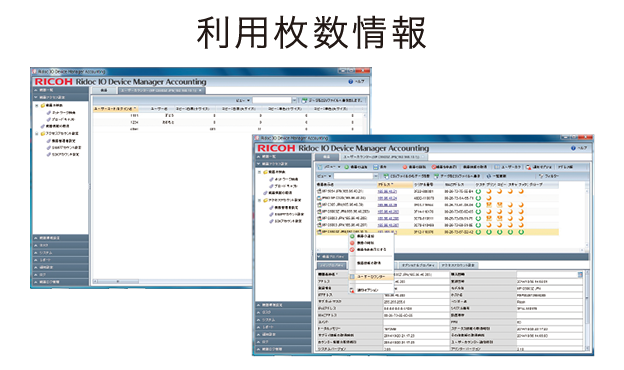Click calendar icon in purchase date field
The width and height of the screenshot is (624, 370).
tap(580, 275)
